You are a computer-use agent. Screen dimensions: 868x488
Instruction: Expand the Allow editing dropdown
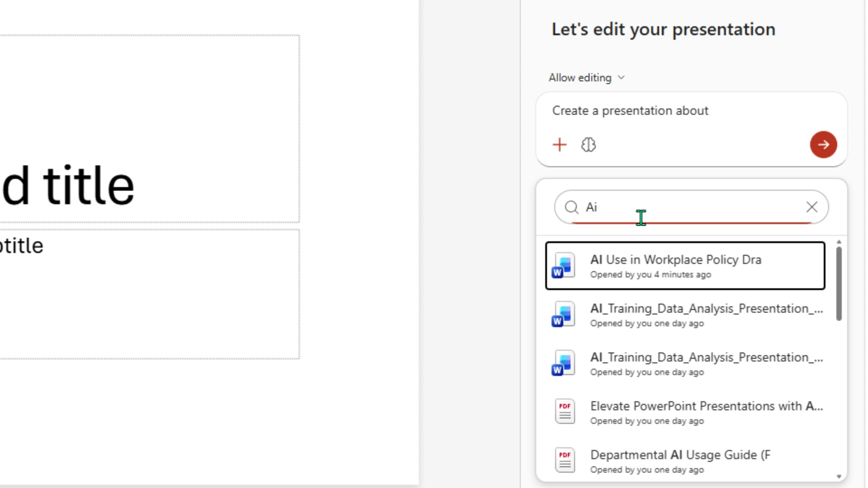click(587, 78)
